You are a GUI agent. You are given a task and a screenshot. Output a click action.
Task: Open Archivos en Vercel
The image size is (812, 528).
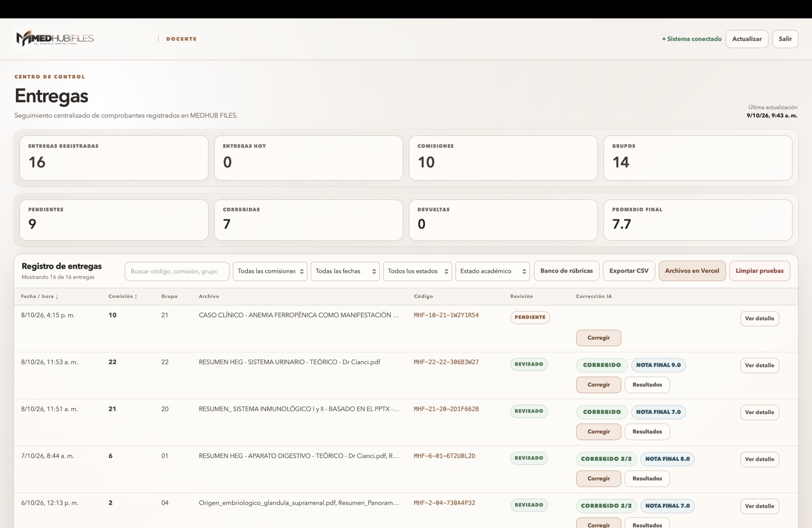692,271
